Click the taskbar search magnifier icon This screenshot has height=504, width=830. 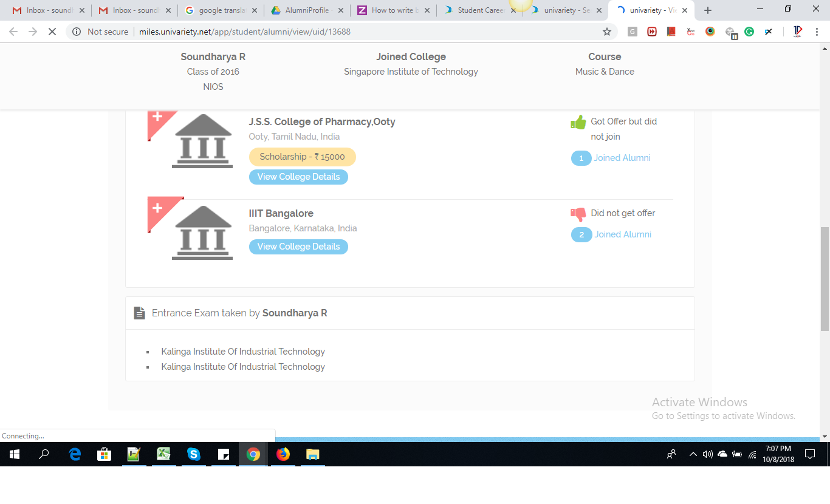pyautogui.click(x=44, y=454)
